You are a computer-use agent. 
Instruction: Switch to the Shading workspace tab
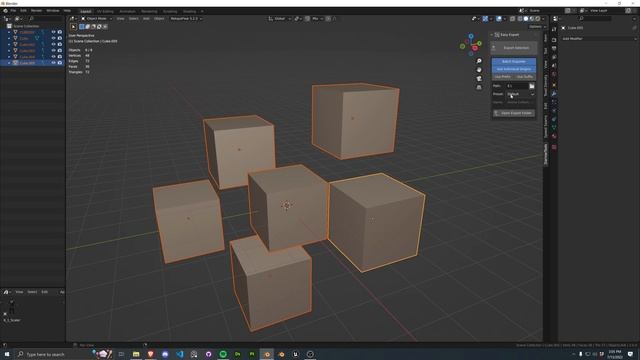pyautogui.click(x=189, y=11)
